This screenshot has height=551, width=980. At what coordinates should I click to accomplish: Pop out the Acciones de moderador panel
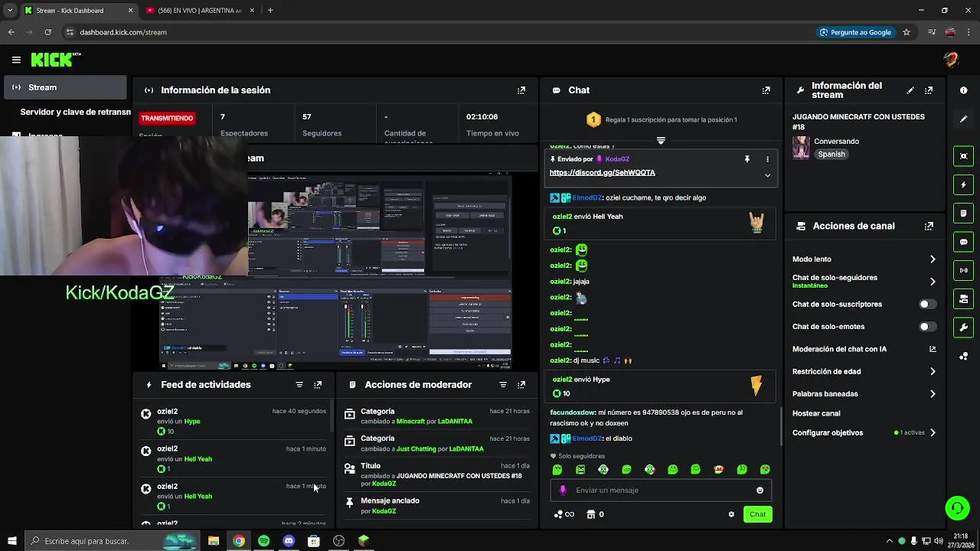[x=521, y=385]
